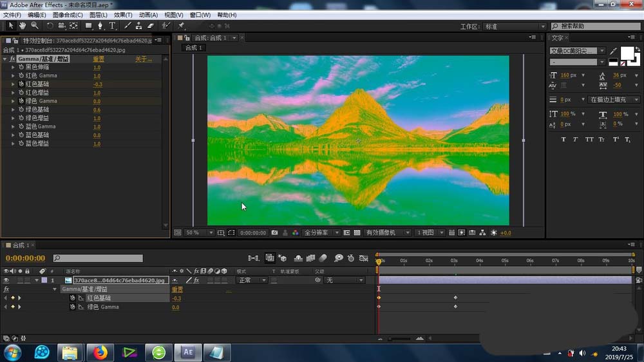
Task: Click the white fill color swatch
Action: tap(627, 52)
